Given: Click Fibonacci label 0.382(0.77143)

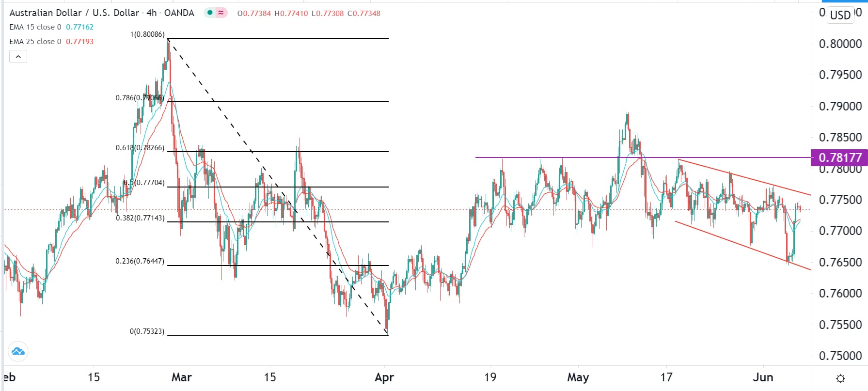Looking at the screenshot, I should tap(140, 219).
